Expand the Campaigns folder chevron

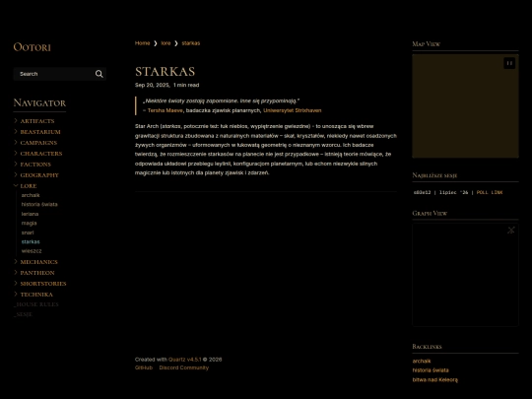(x=16, y=142)
